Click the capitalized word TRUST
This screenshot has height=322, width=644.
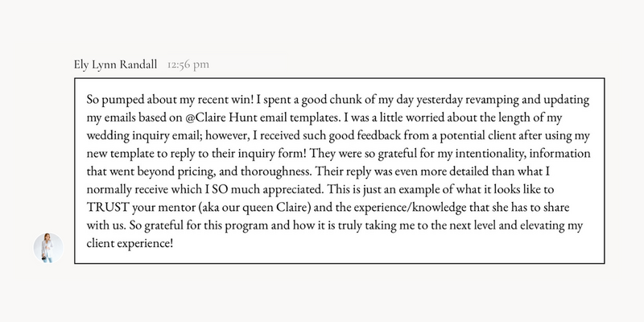[107, 208]
